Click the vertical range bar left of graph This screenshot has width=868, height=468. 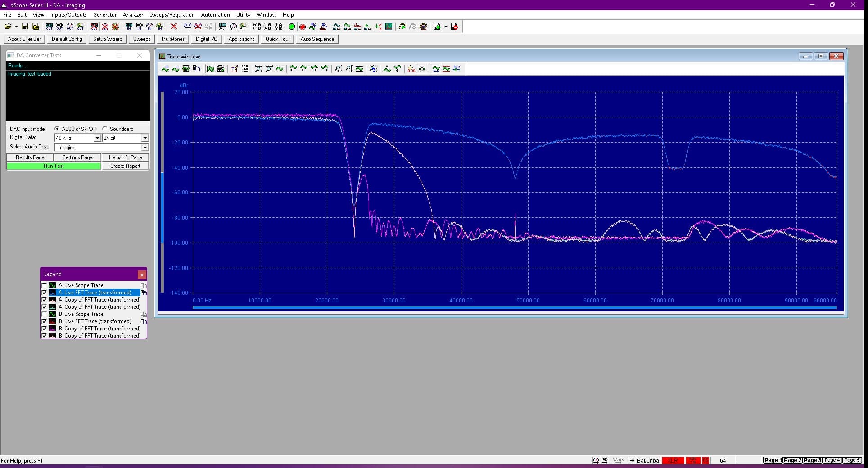(x=163, y=192)
